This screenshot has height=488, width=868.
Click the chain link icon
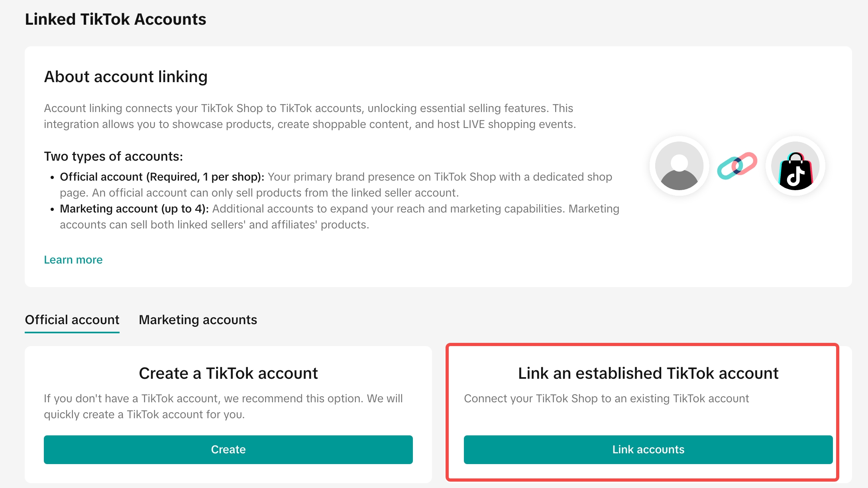737,166
